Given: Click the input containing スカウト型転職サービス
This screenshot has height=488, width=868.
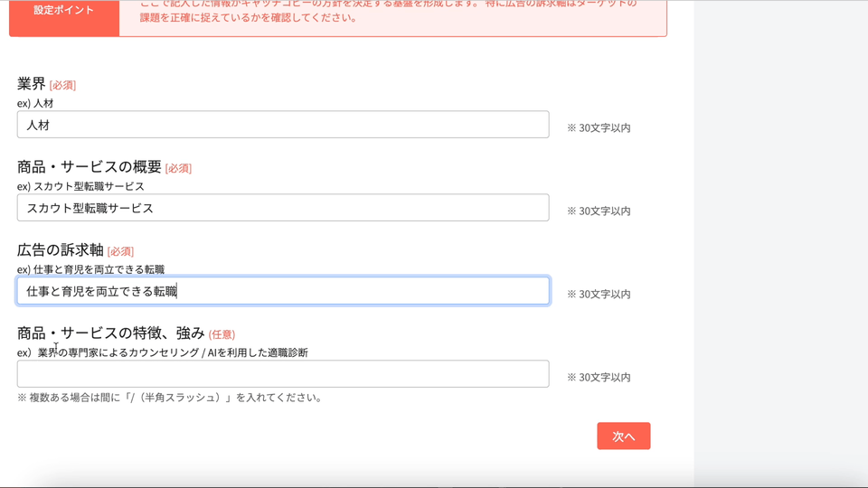Looking at the screenshot, I should [282, 208].
